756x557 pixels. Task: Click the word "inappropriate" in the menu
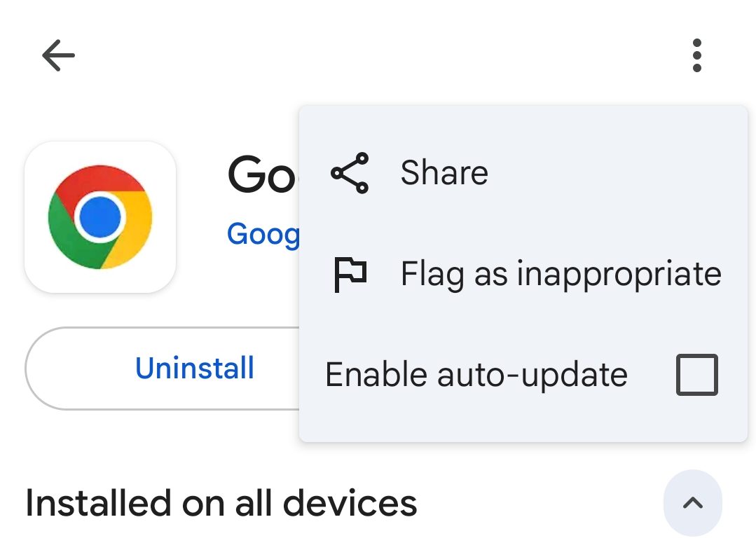click(x=619, y=274)
